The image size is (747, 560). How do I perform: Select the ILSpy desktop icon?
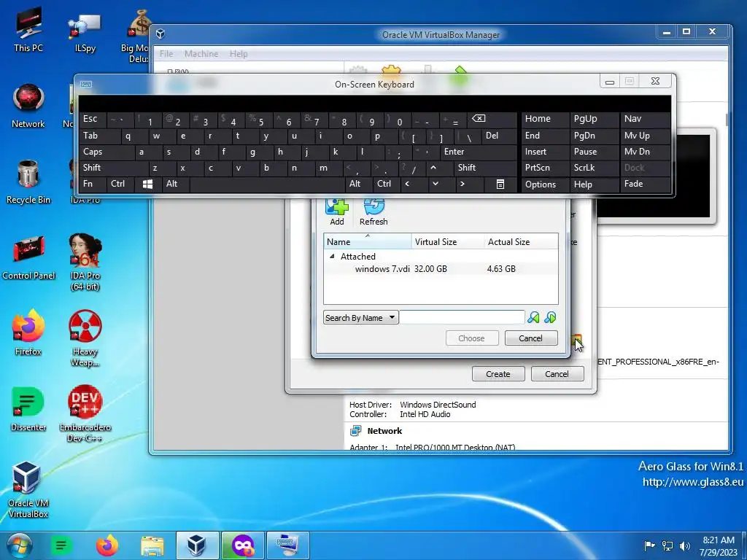pyautogui.click(x=85, y=32)
